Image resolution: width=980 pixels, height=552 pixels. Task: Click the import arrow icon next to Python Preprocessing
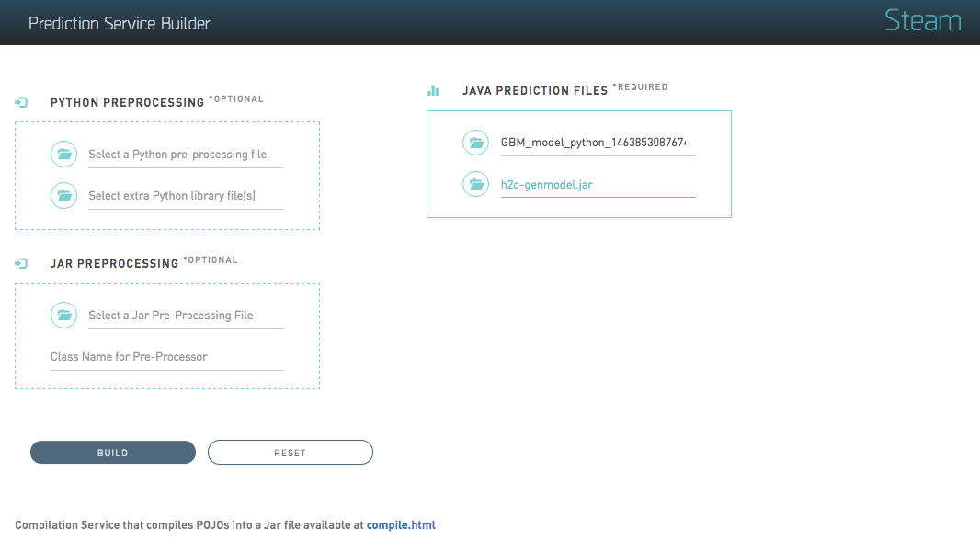click(21, 102)
